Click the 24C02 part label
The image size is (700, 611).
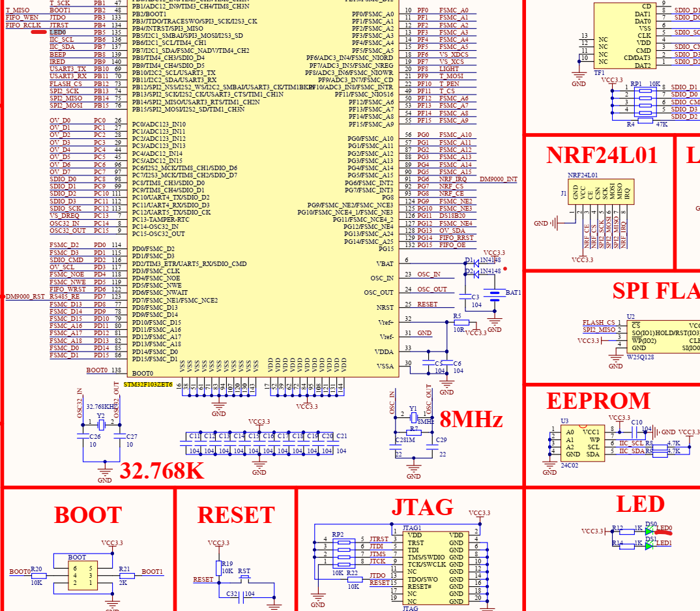tap(569, 466)
